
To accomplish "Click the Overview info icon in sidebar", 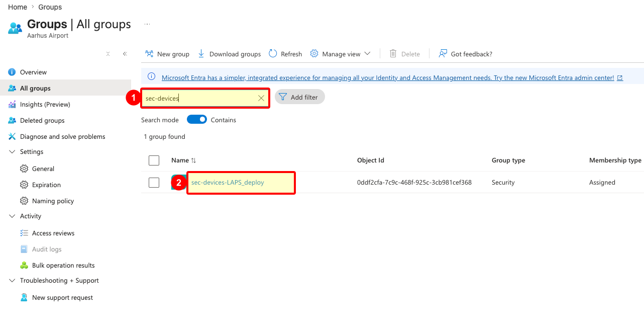I will click(x=12, y=72).
